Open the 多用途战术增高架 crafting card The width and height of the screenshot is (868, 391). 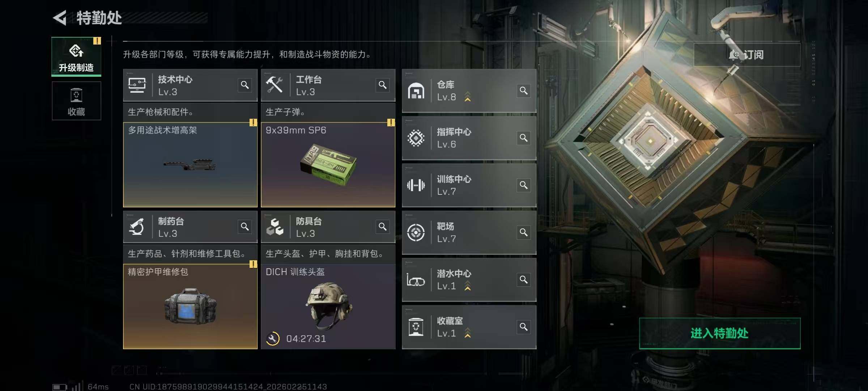coord(190,165)
